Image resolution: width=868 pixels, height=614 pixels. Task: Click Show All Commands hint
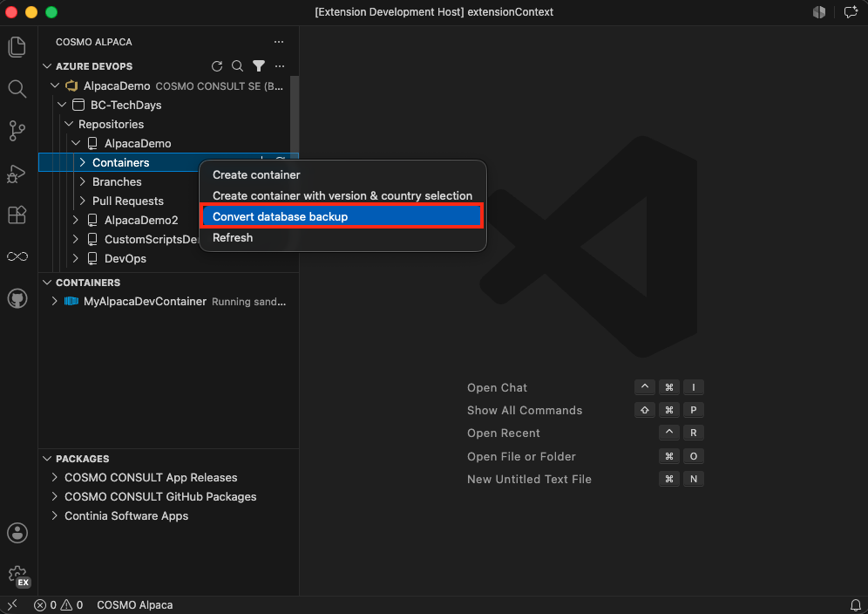coord(525,410)
